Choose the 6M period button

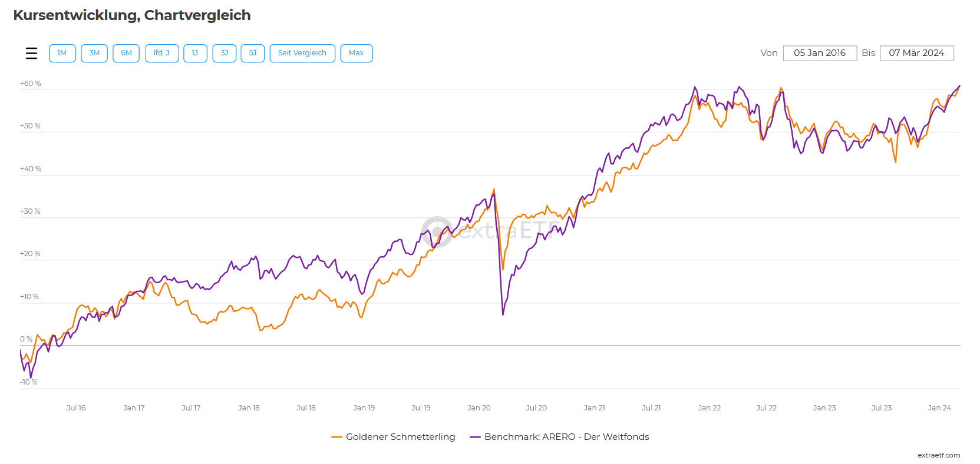point(126,53)
